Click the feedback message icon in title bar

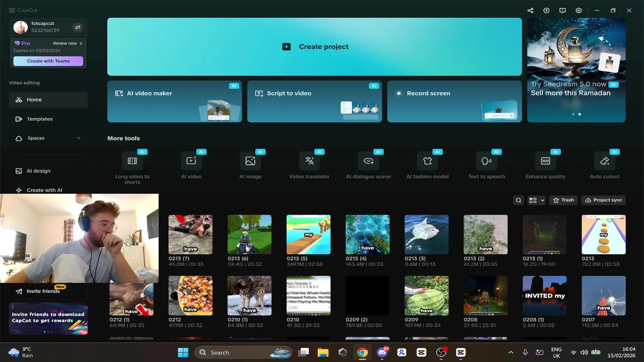coord(562,11)
